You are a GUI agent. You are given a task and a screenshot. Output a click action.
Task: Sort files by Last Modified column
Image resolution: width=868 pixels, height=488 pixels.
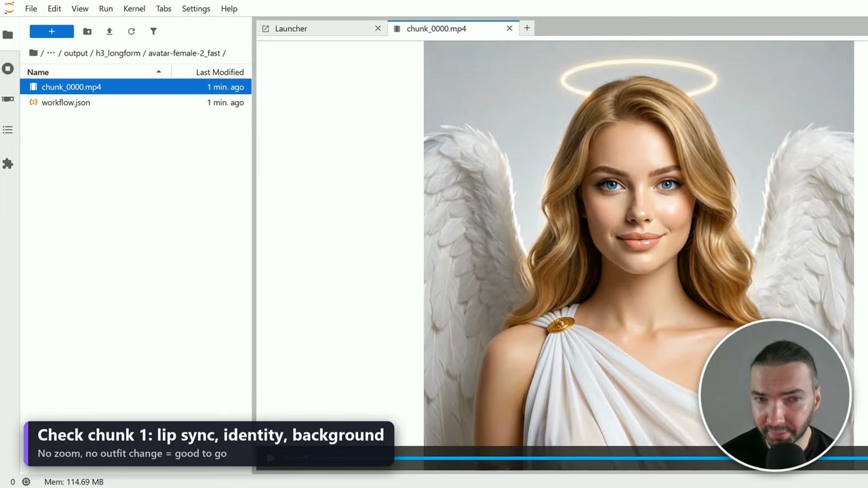(220, 72)
